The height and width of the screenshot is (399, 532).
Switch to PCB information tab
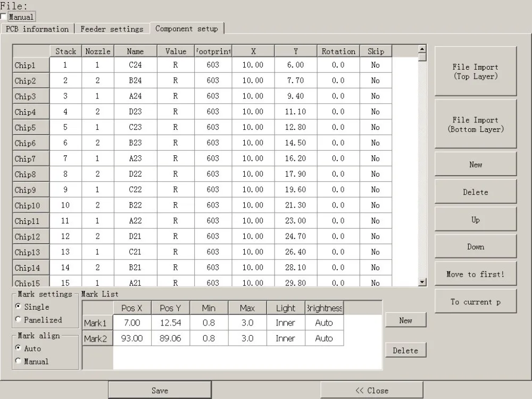(37, 29)
